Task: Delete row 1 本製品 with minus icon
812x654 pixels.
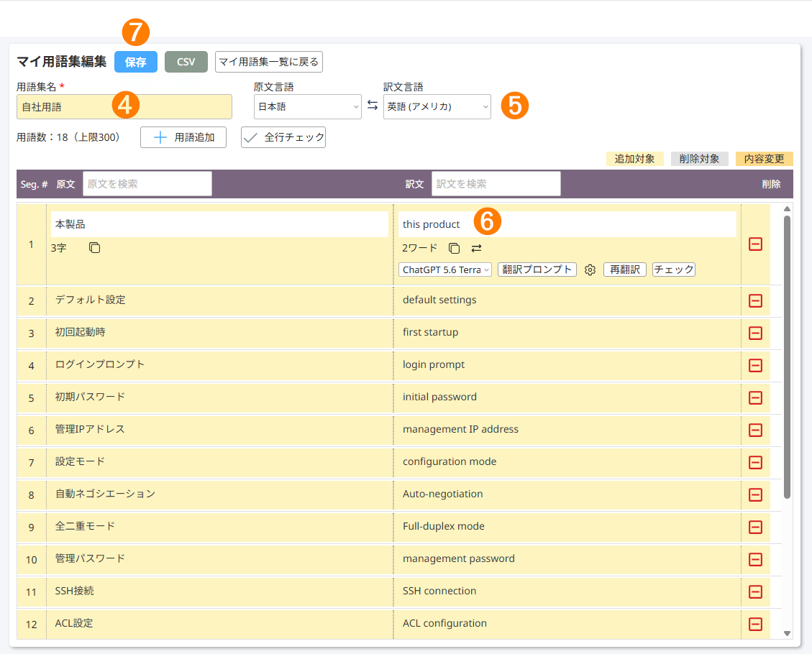Action: click(x=755, y=244)
